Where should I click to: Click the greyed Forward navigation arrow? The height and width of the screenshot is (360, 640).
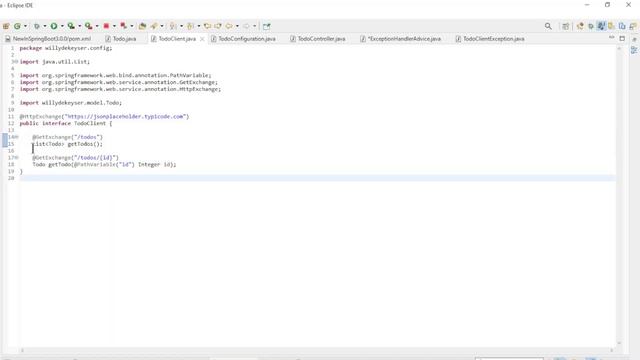246,26
